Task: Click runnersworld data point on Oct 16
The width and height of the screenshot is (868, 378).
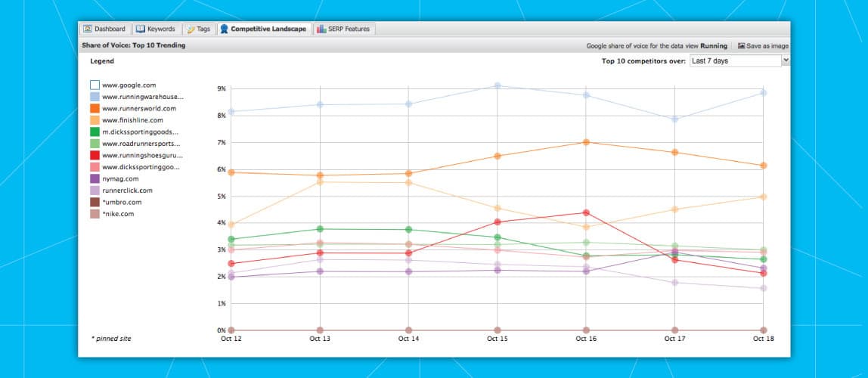Action: pos(586,142)
